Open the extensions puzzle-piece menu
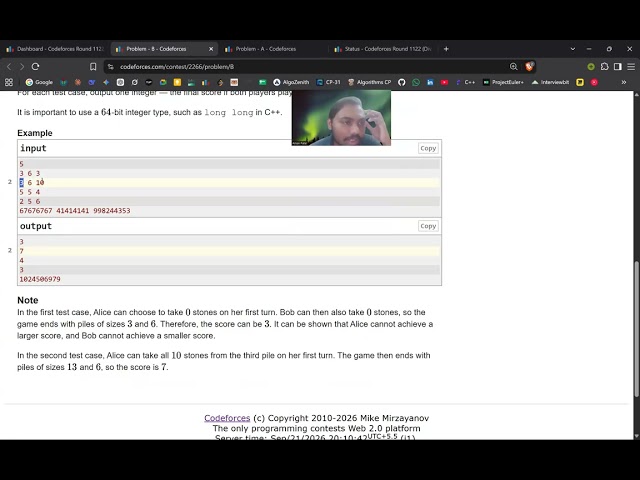Viewport: 640px width, 480px height. [x=604, y=67]
